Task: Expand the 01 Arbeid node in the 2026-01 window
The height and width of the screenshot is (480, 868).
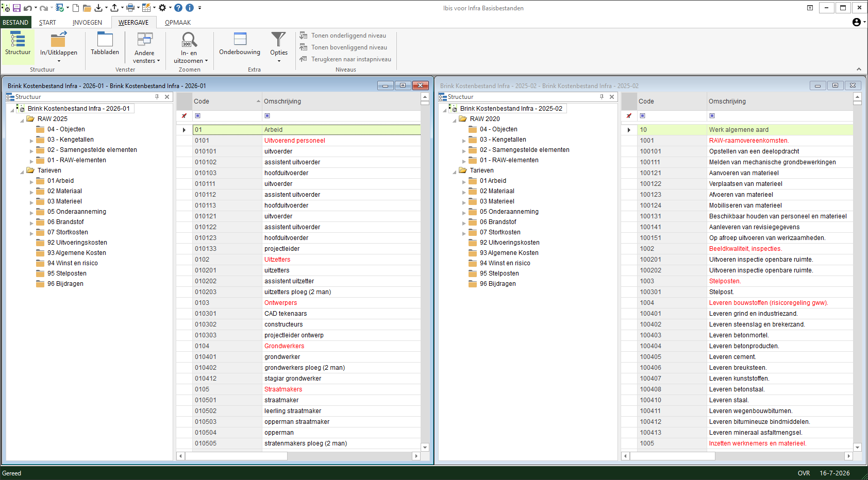Action: click(x=31, y=181)
